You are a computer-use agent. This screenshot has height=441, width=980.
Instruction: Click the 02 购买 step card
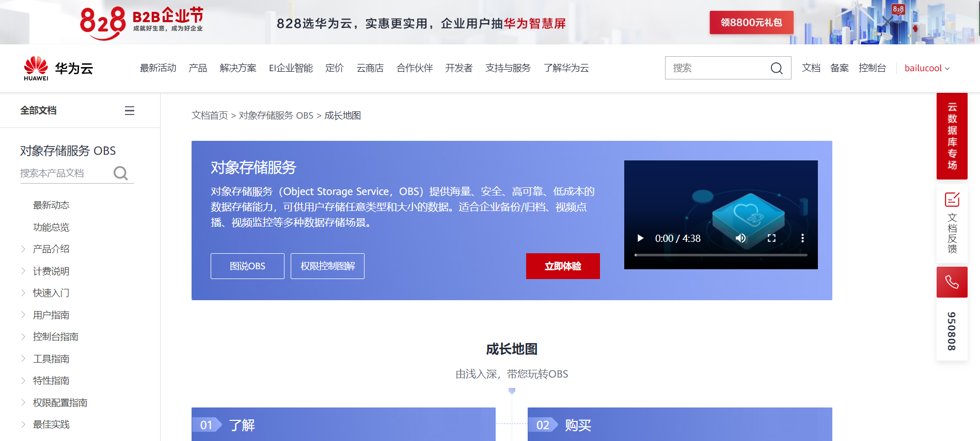point(680,424)
